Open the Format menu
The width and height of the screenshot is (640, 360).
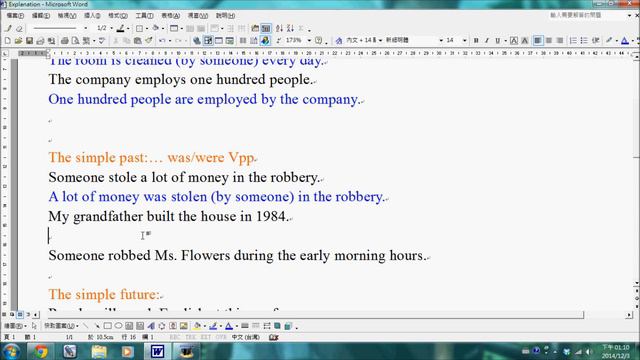click(x=118, y=16)
